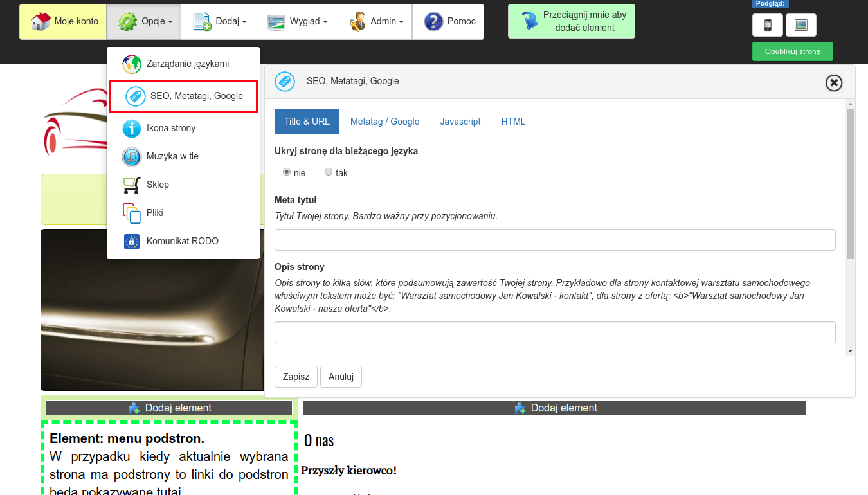Expand the Opcje dropdown menu
The image size is (868, 495).
point(143,22)
